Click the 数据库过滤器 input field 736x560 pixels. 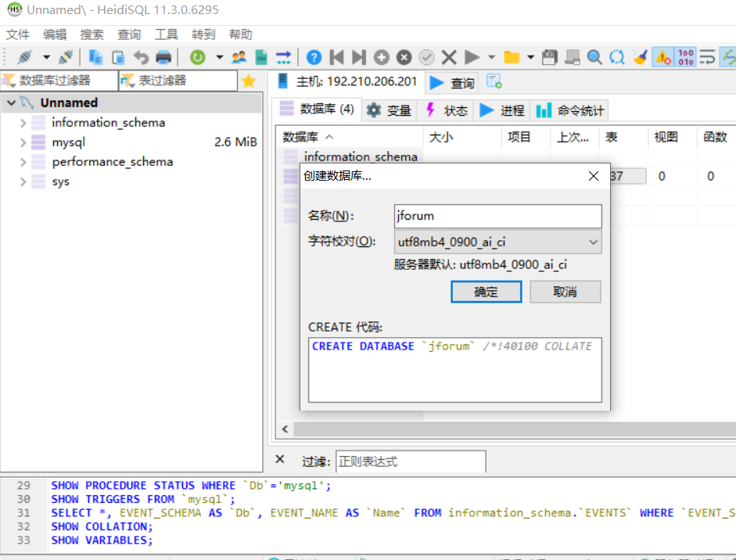(x=59, y=81)
